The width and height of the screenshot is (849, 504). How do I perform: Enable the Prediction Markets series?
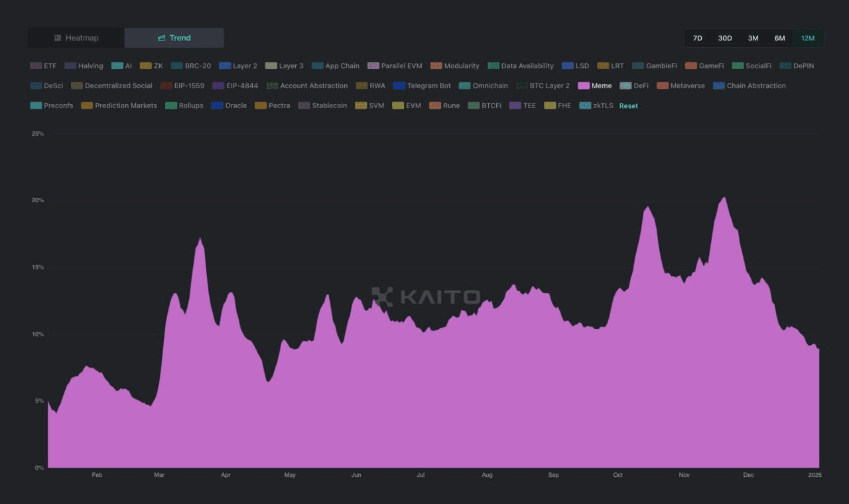[119, 105]
